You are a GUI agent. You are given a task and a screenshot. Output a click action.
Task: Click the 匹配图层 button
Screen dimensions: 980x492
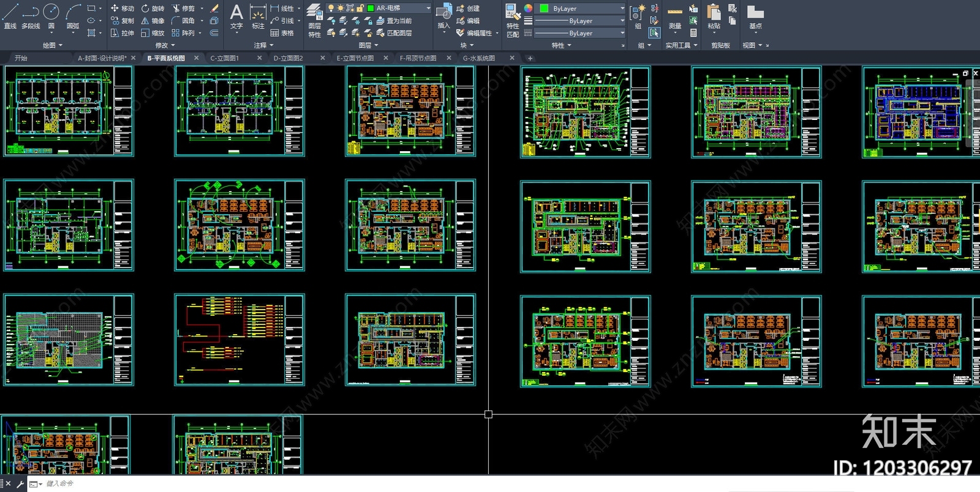(x=394, y=33)
